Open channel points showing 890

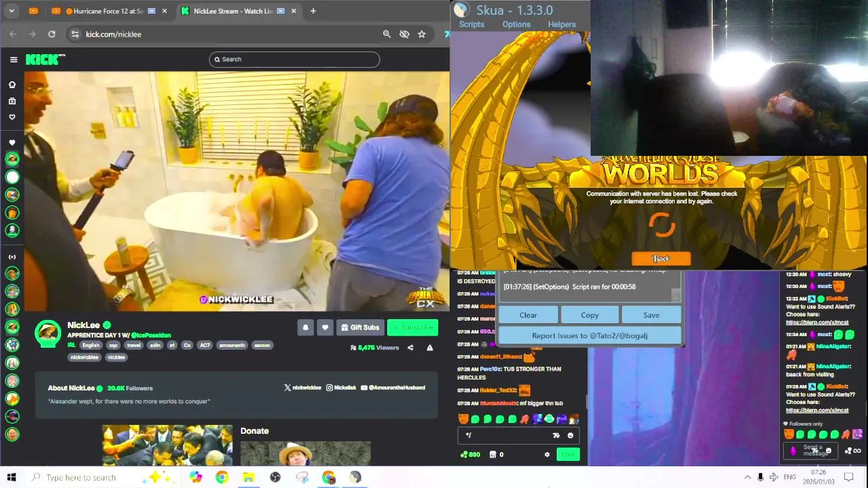[470, 455]
